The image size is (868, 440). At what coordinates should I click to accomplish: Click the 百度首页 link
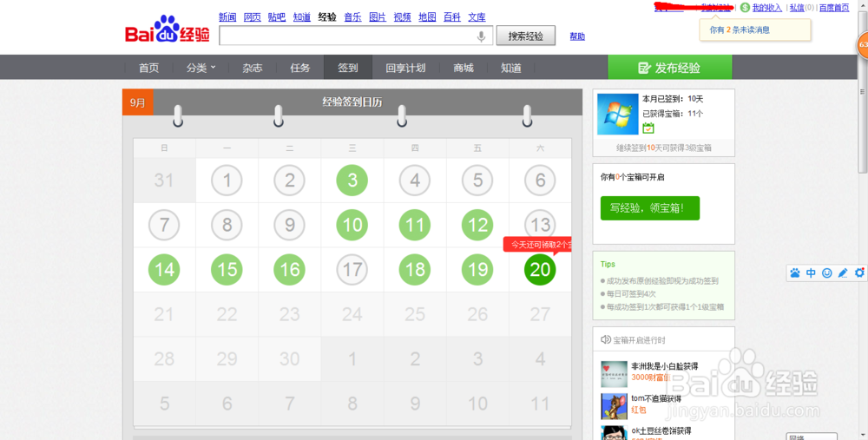coord(834,8)
